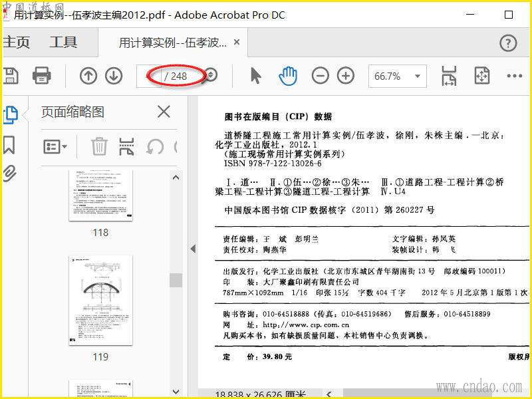Zoom out with the minus button
The image size is (532, 399).
321,76
